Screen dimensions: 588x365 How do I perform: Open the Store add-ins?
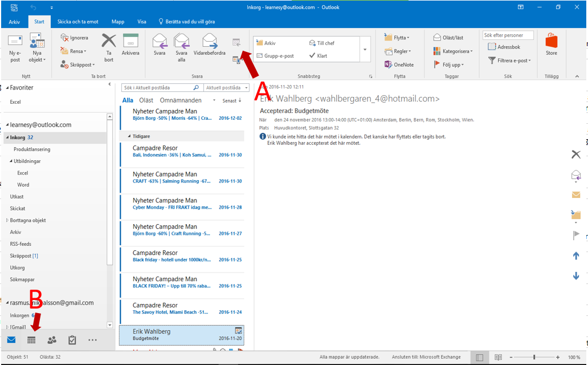[552, 44]
